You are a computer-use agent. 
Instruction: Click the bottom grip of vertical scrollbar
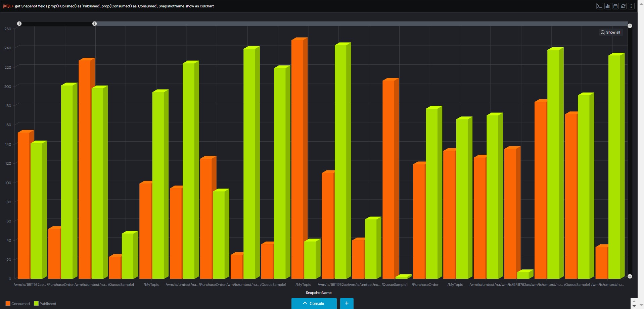pyautogui.click(x=630, y=276)
